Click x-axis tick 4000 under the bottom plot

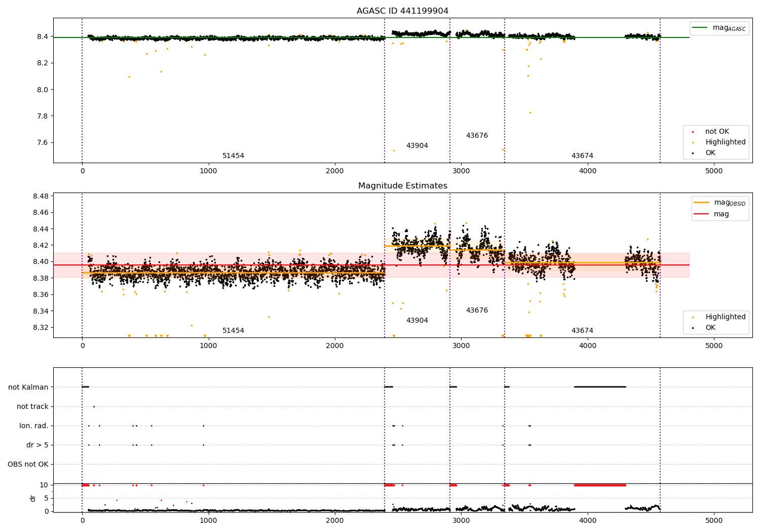[x=588, y=520]
